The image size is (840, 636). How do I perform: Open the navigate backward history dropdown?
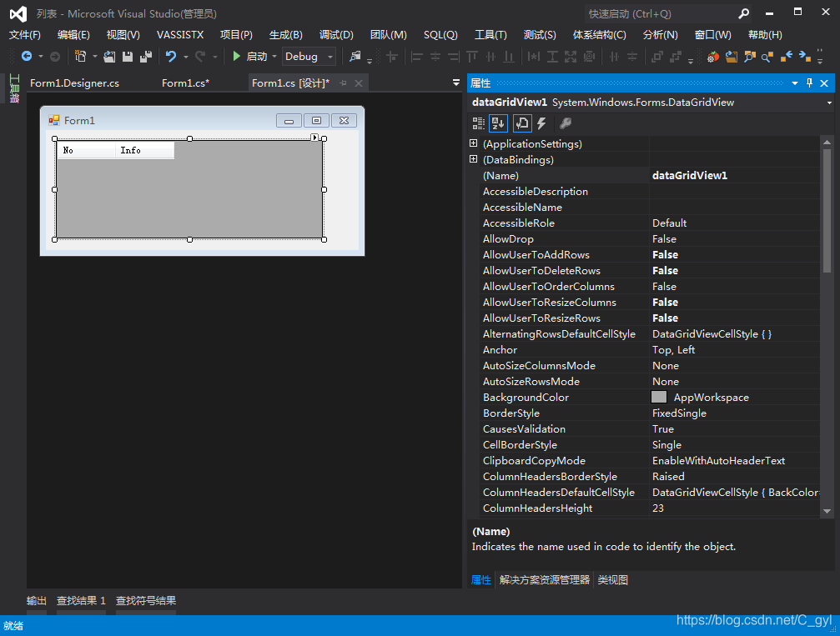point(41,56)
